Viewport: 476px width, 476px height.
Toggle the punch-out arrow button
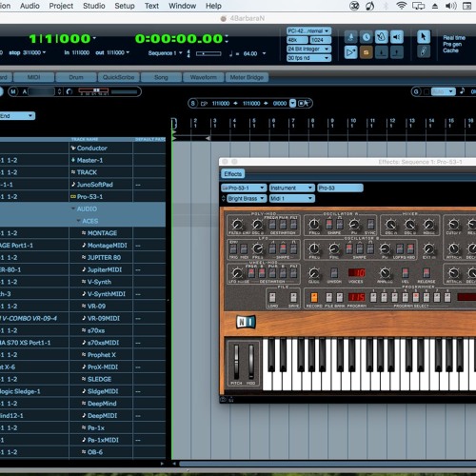click(397, 52)
